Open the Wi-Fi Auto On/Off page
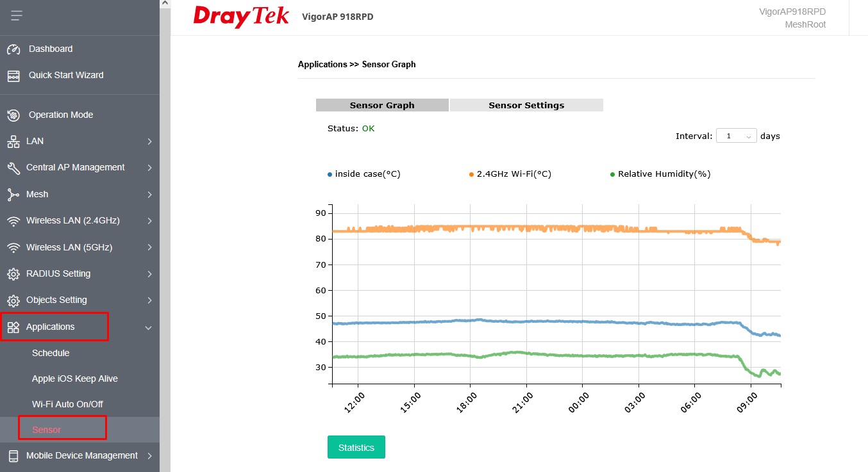The width and height of the screenshot is (868, 472). 67,404
